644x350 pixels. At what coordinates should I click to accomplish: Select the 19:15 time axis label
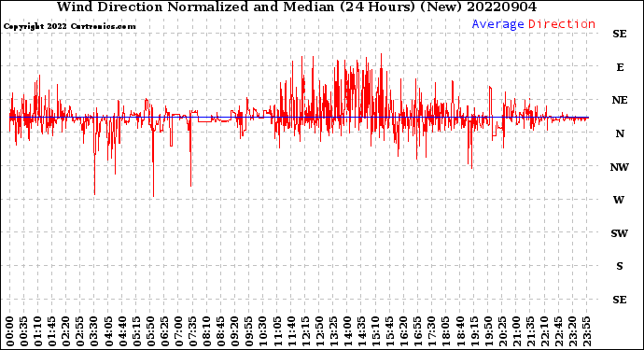click(x=474, y=331)
